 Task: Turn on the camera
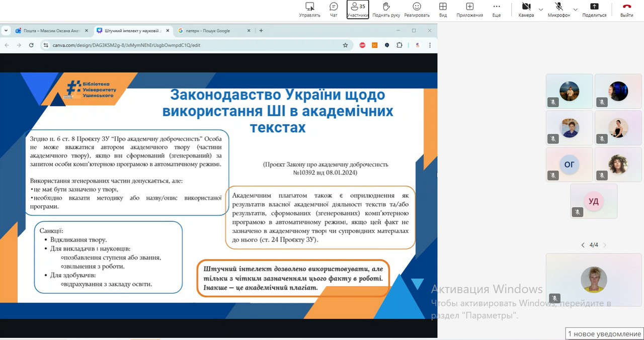[526, 9]
